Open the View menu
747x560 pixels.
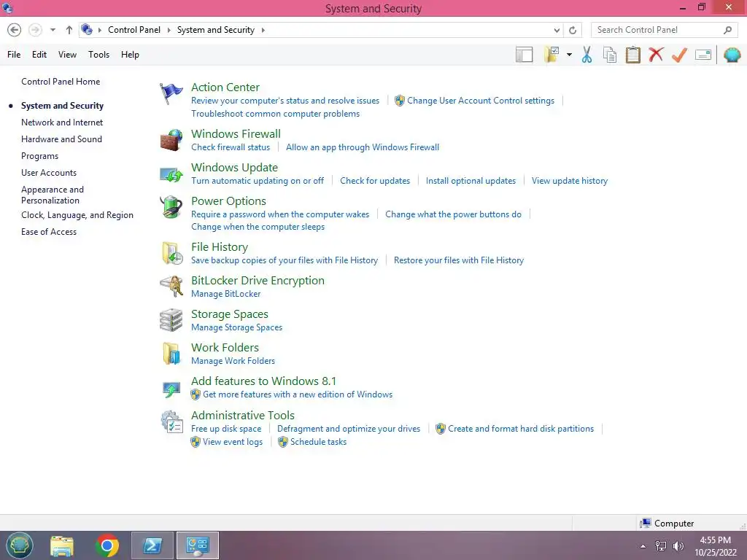click(67, 55)
